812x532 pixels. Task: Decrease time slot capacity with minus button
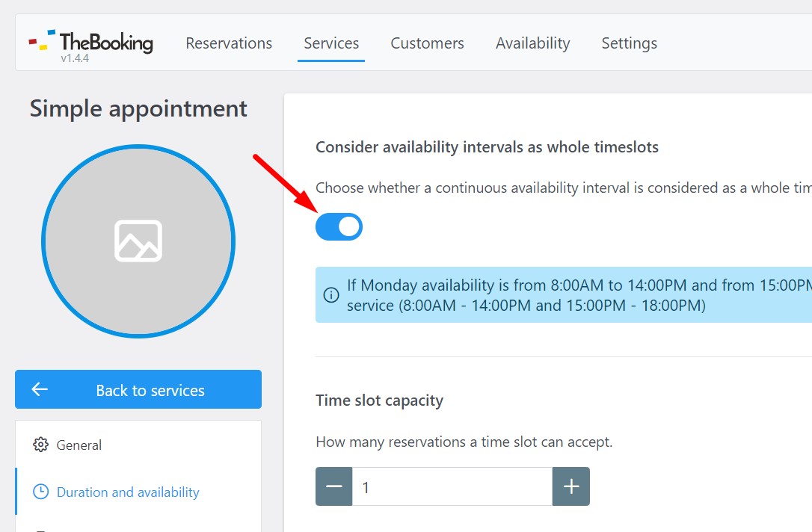click(x=334, y=486)
